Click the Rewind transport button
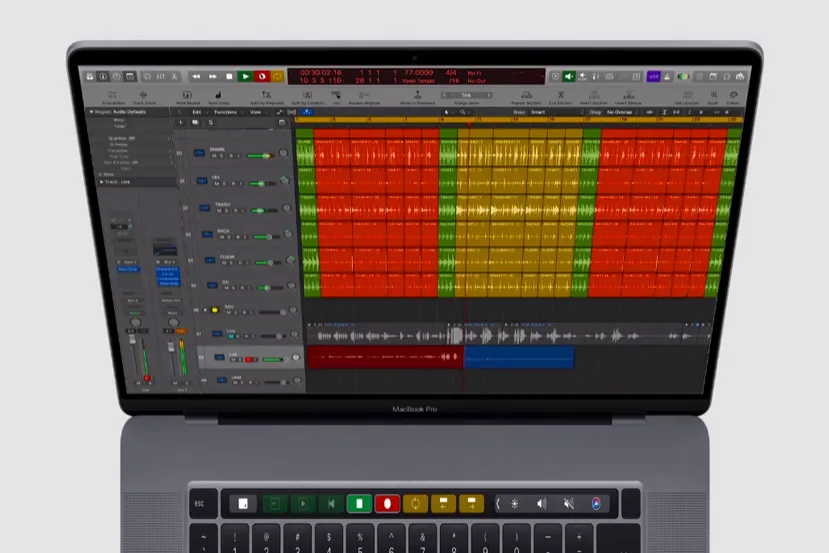The width and height of the screenshot is (829, 553). click(196, 77)
